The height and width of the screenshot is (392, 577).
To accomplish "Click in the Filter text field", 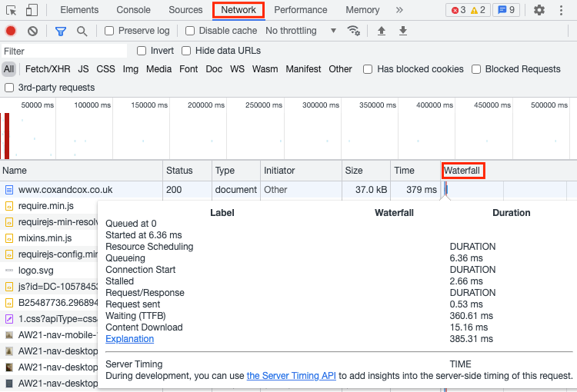I will click(x=65, y=51).
